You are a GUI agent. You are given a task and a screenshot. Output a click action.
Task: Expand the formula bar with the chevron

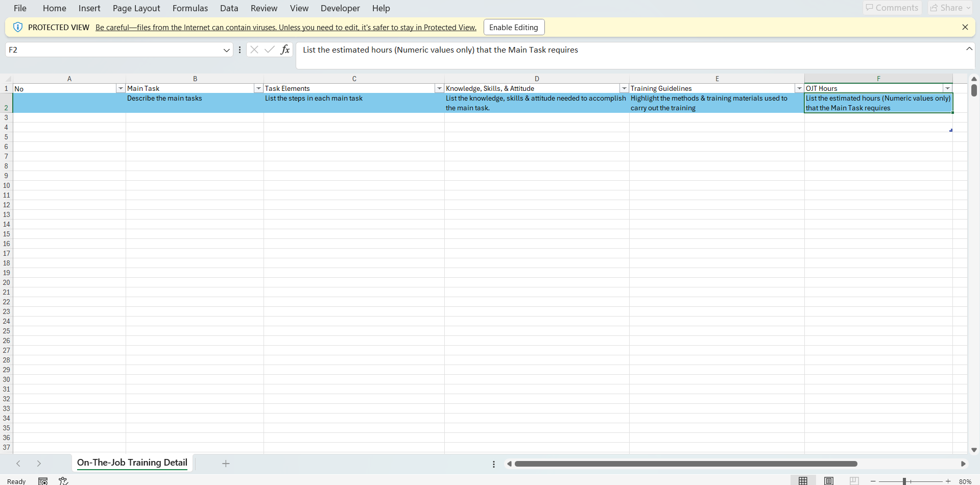click(x=969, y=48)
